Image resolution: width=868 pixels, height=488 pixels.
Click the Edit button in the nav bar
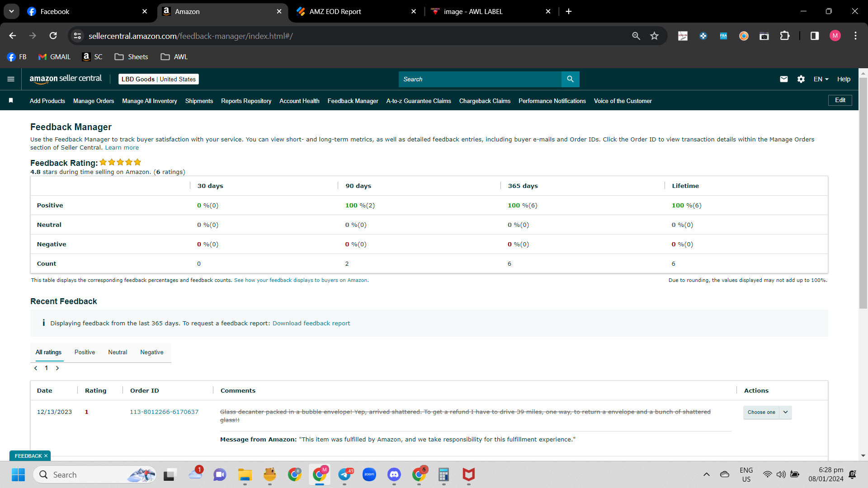[840, 100]
